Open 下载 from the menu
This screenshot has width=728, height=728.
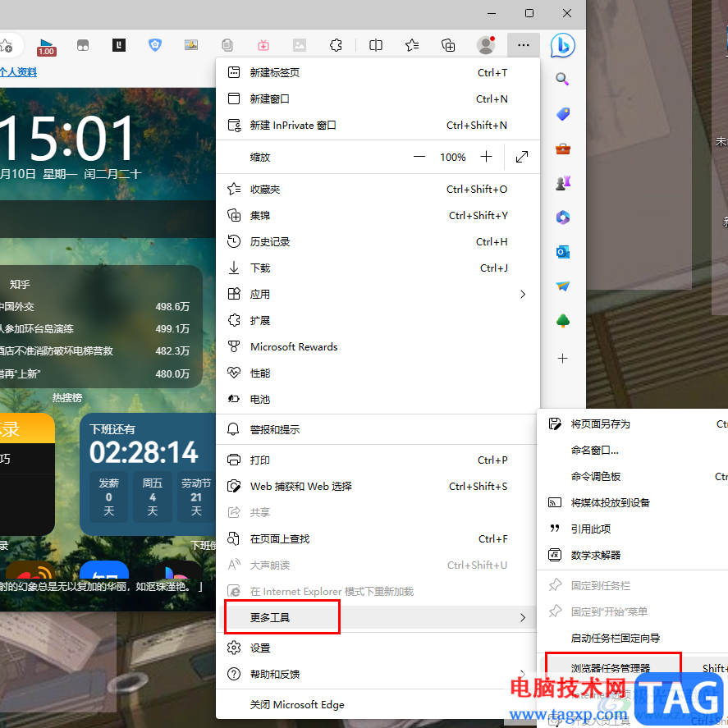coord(378,268)
